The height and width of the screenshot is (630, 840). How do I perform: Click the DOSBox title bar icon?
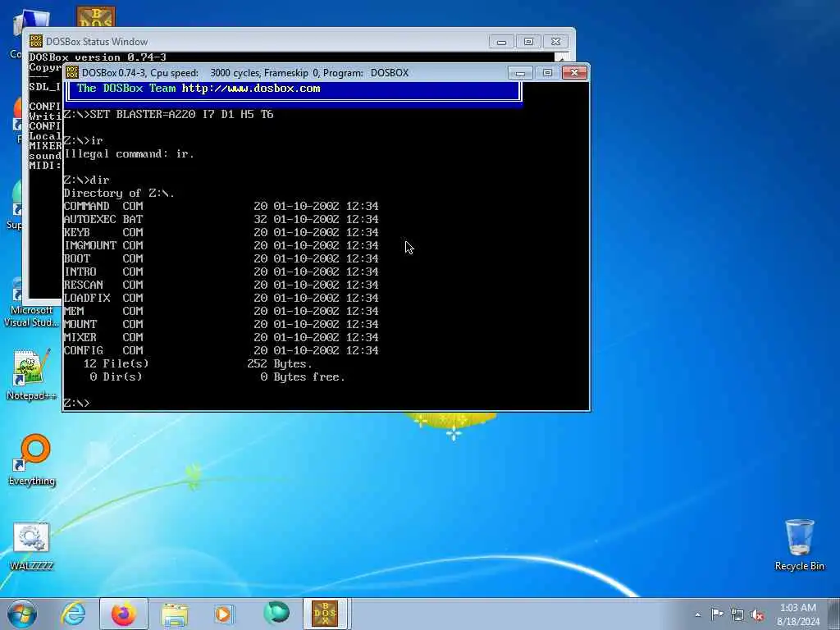[x=72, y=72]
